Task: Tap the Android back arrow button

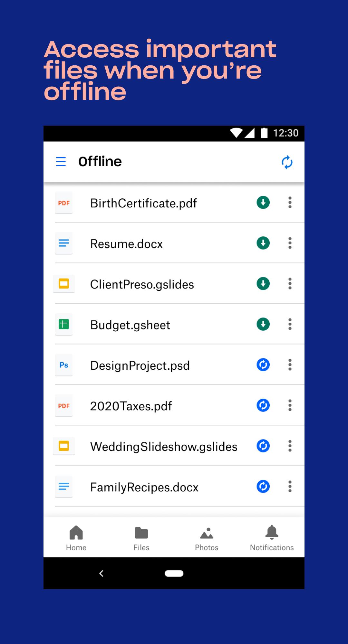Action: (101, 573)
